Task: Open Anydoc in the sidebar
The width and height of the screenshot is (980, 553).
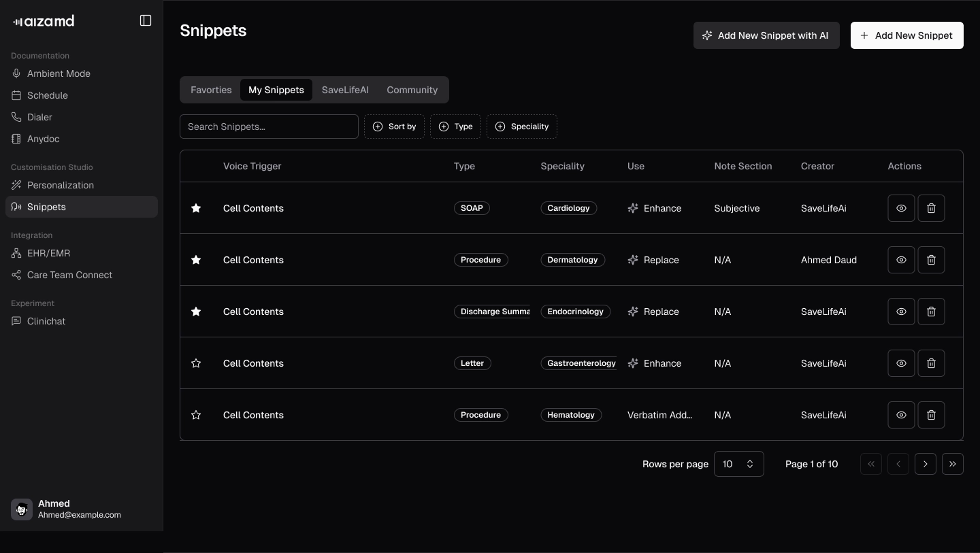Action: tap(82, 139)
